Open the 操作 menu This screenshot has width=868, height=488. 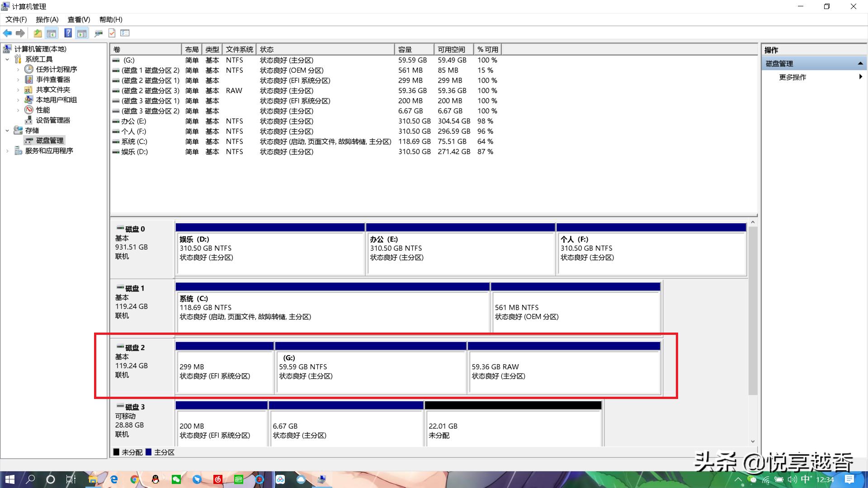(47, 19)
